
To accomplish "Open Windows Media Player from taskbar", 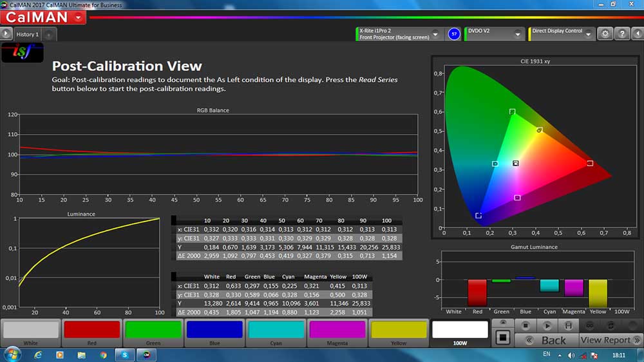I will pos(59,355).
